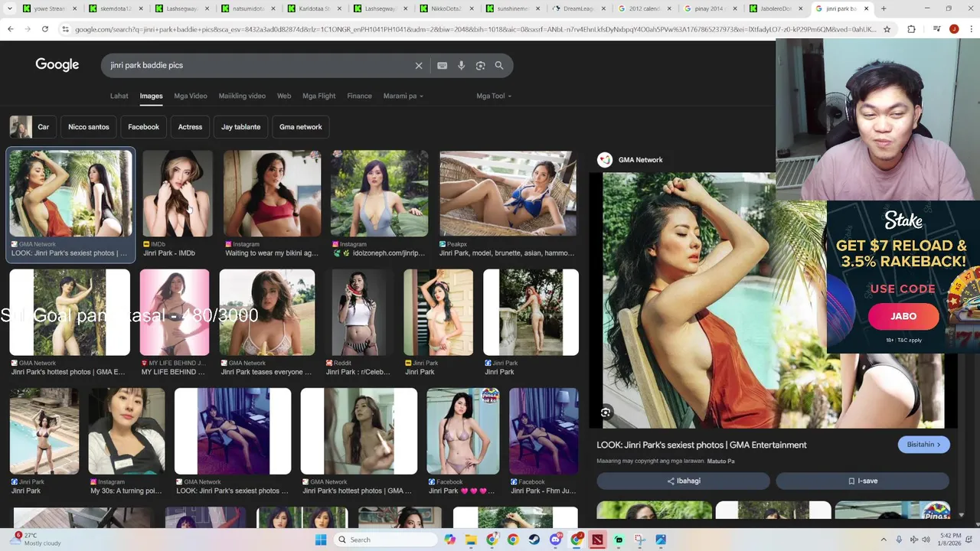Click the JABO button in Stake ad
The height and width of the screenshot is (551, 980).
pyautogui.click(x=903, y=316)
